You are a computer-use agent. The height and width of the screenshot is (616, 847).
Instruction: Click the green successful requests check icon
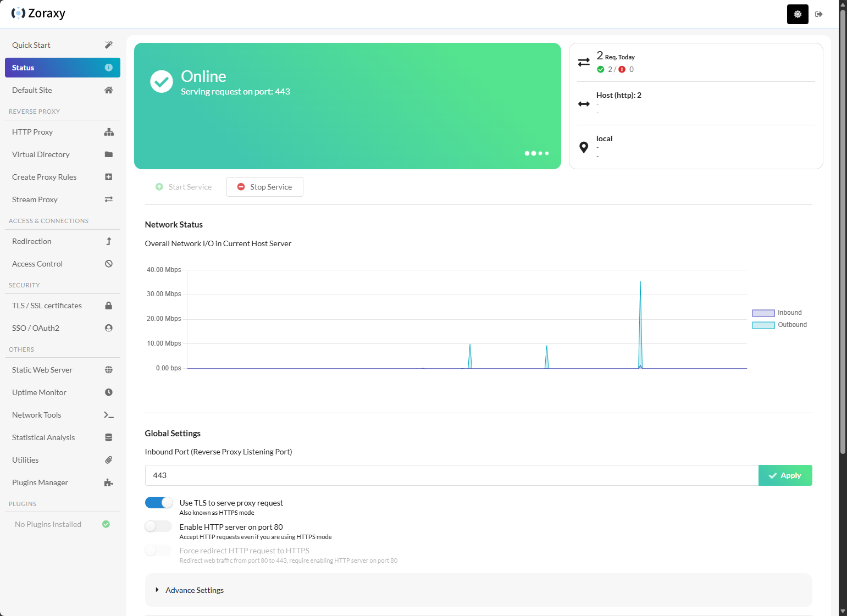coord(601,69)
